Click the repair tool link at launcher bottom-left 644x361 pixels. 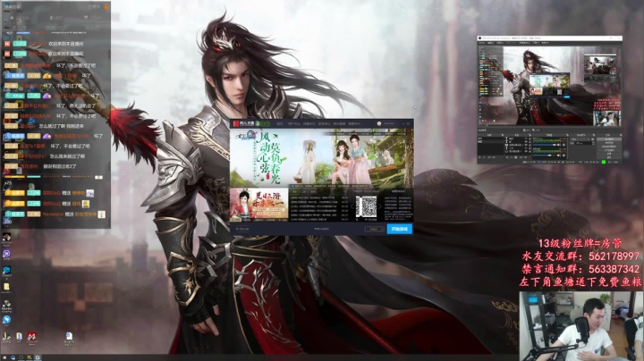[x=242, y=229]
